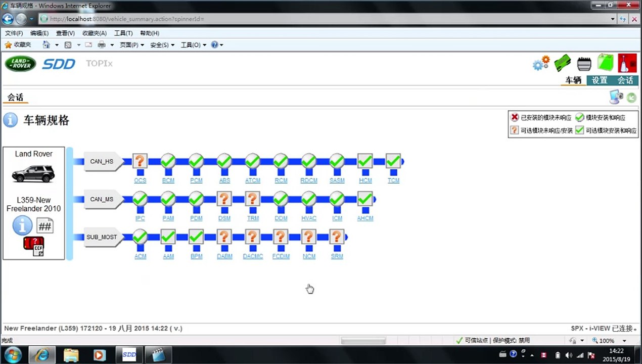Click the SDD logo in header

59,64
